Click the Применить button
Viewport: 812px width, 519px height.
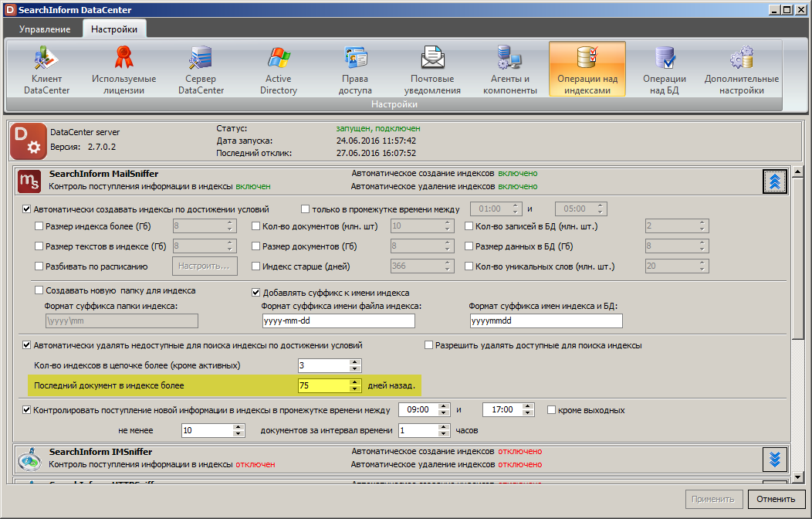tap(713, 500)
